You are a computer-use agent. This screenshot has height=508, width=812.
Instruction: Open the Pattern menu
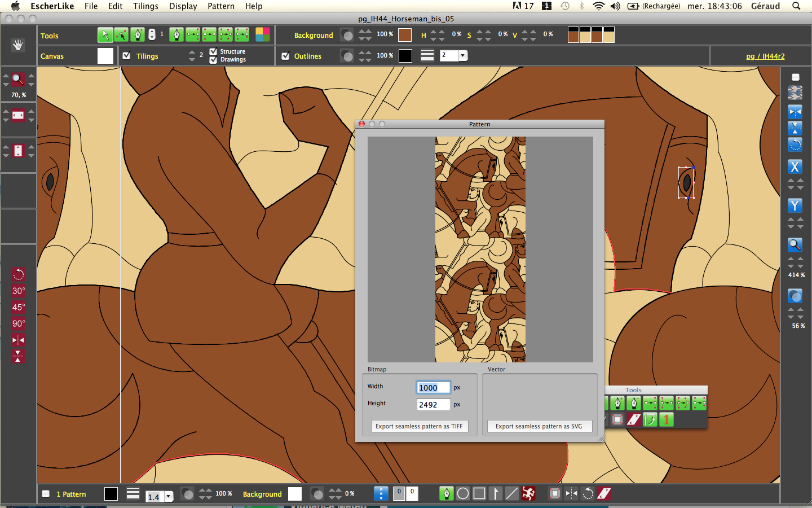coord(220,6)
